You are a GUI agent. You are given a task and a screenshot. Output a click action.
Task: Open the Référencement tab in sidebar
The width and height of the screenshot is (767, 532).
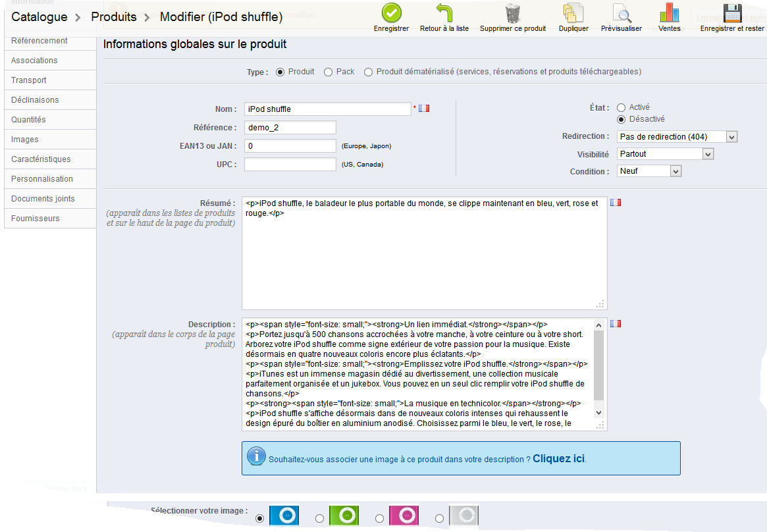(50, 41)
